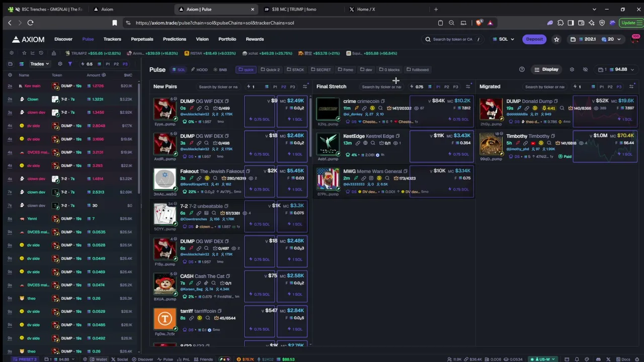Screen dimensions: 644x362
Task: Select P3 preset in Migrated column
Action: click(619, 86)
